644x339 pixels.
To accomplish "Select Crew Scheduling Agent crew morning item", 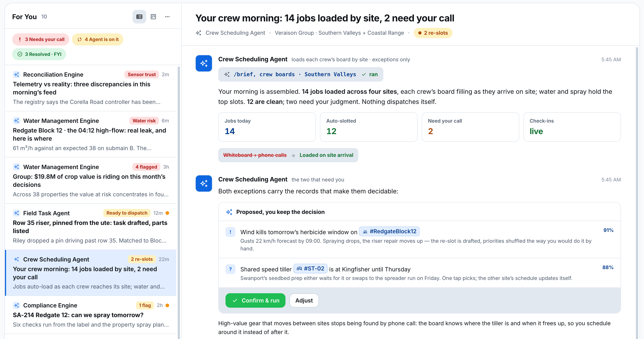I will (91, 273).
